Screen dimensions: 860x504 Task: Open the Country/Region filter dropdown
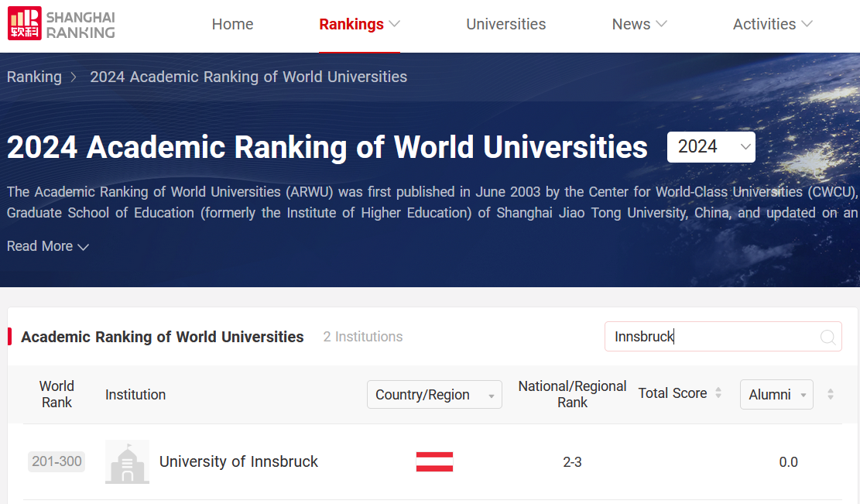(434, 394)
